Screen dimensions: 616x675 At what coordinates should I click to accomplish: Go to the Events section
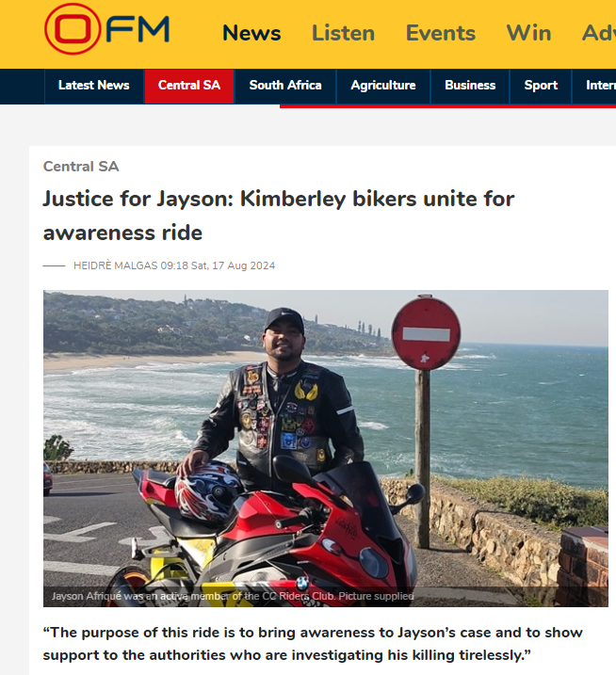[441, 33]
